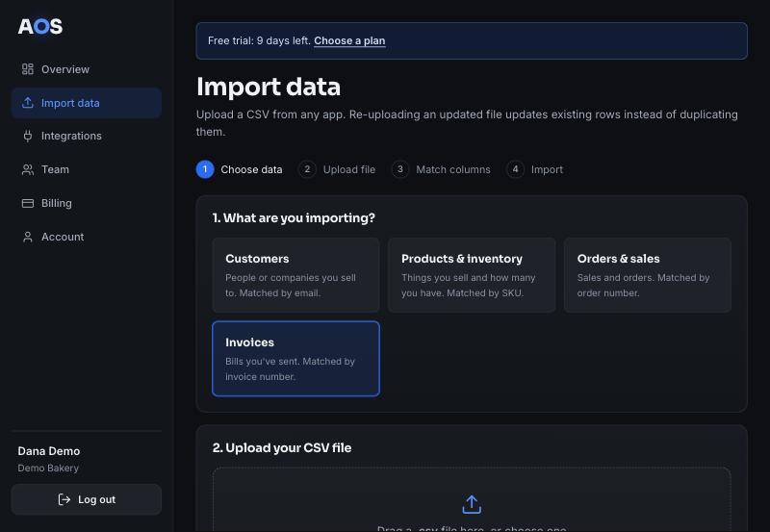Follow the Choose a plan link
Screen dimensions: 770x532
(x=349, y=40)
